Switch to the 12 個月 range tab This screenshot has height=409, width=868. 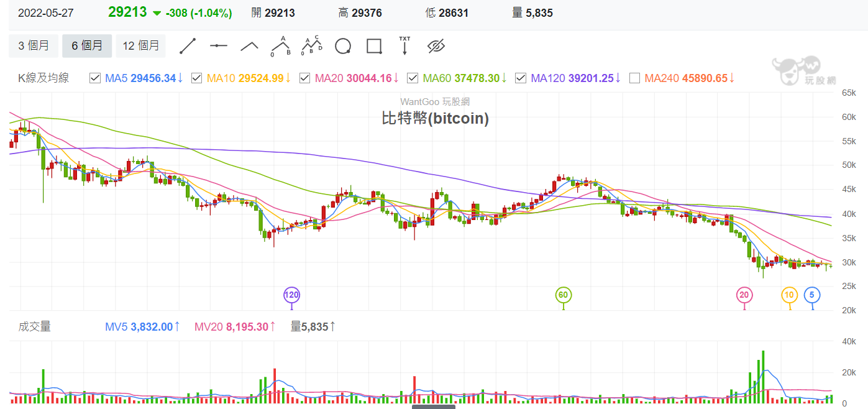(140, 45)
